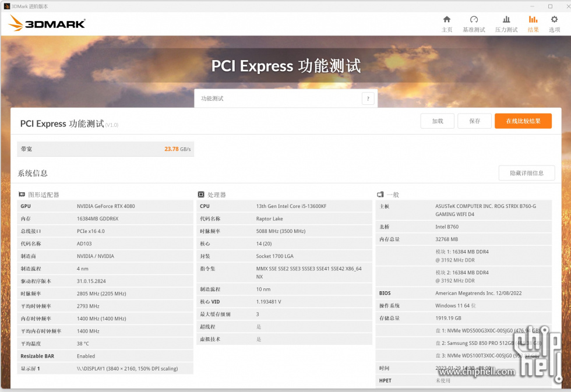Click the processor (处理器) section icon

[201, 195]
